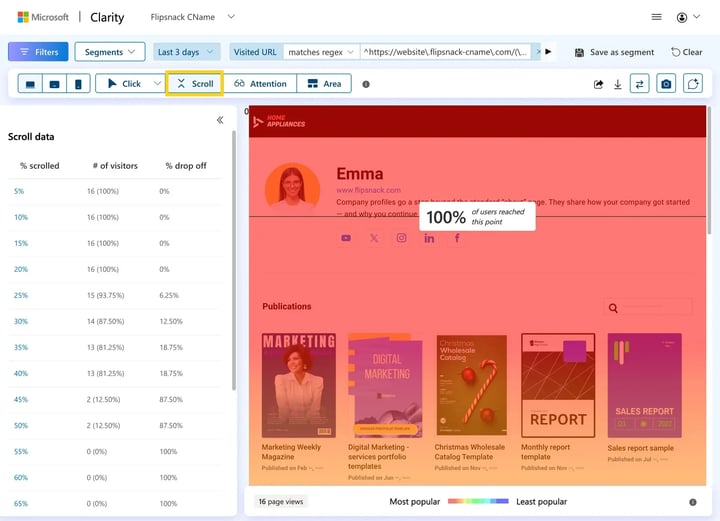Switch to Click heatmap
The height and width of the screenshot is (521, 720).
[124, 84]
